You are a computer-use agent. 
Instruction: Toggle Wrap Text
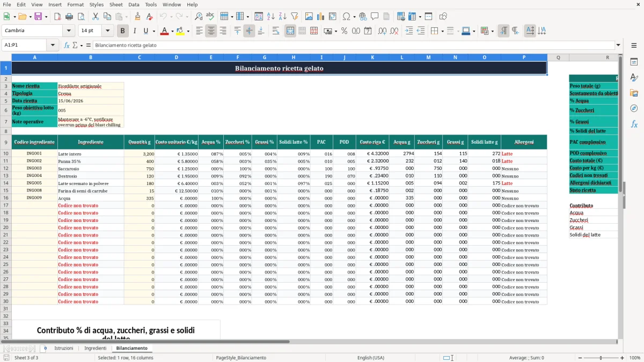tap(276, 31)
